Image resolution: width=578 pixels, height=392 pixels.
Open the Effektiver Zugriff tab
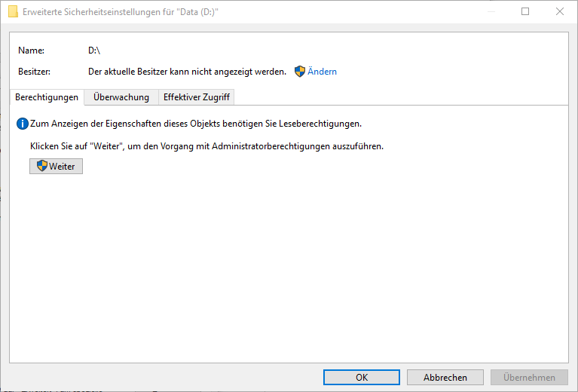[x=197, y=97]
